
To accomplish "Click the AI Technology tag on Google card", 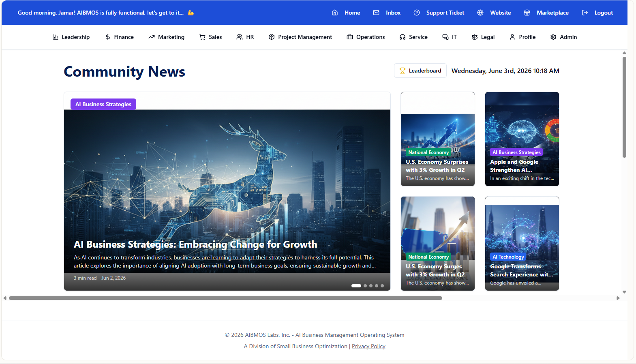I will 508,257.
